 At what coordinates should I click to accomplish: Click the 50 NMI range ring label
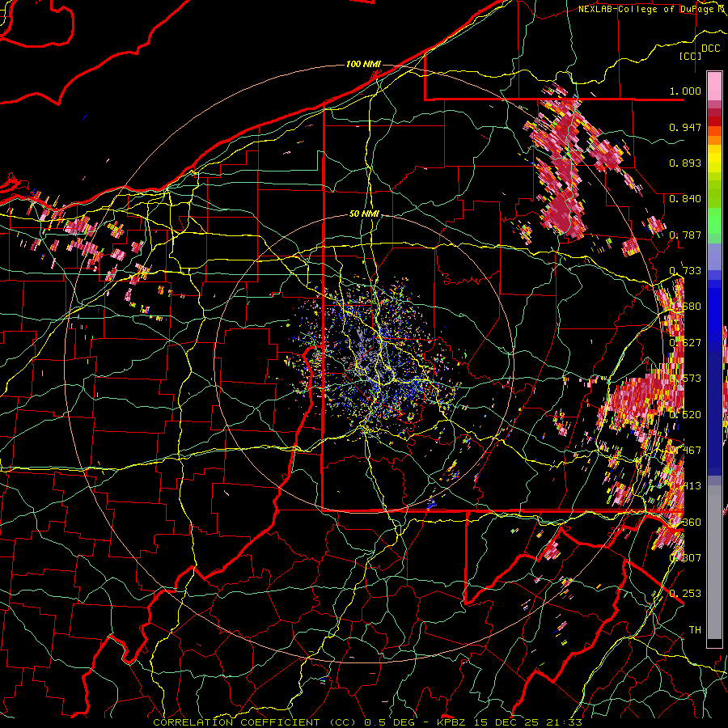tap(364, 214)
